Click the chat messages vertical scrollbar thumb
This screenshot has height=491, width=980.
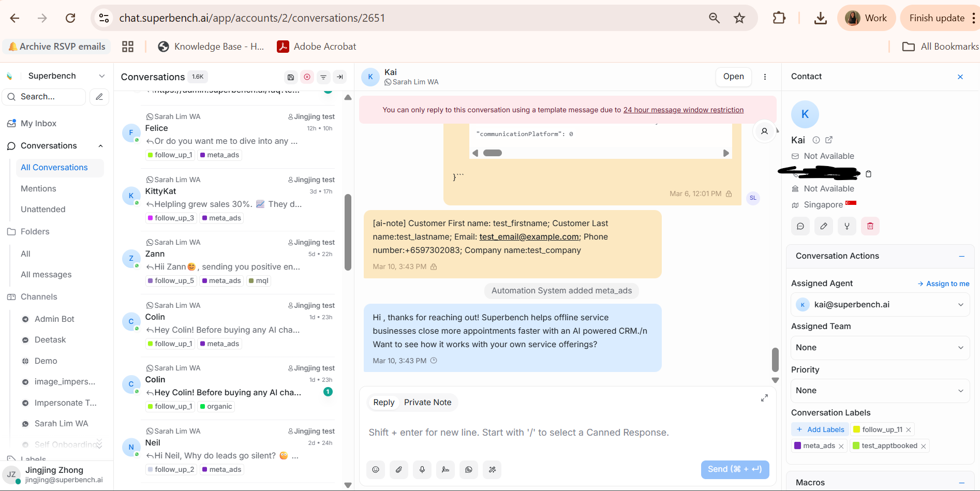pyautogui.click(x=775, y=360)
